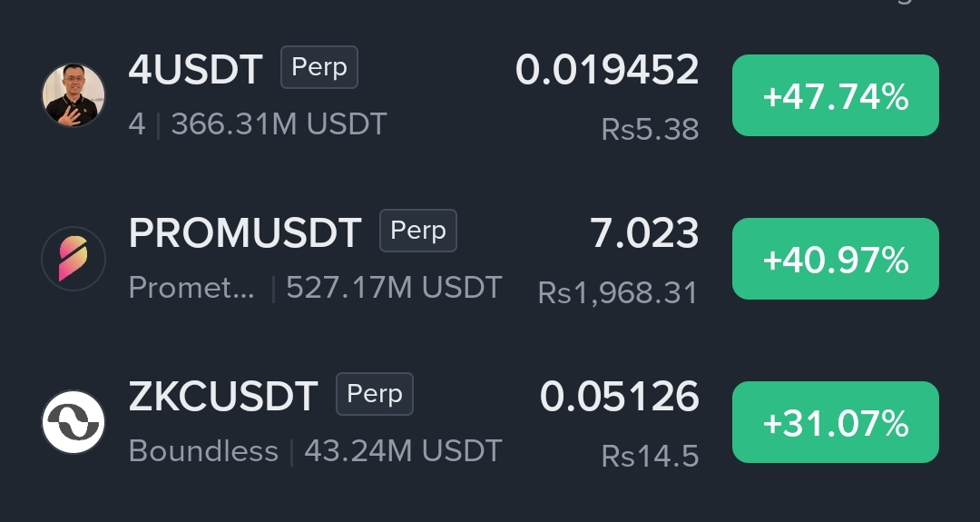Tap the Rs1,968.31 converted price

[618, 292]
